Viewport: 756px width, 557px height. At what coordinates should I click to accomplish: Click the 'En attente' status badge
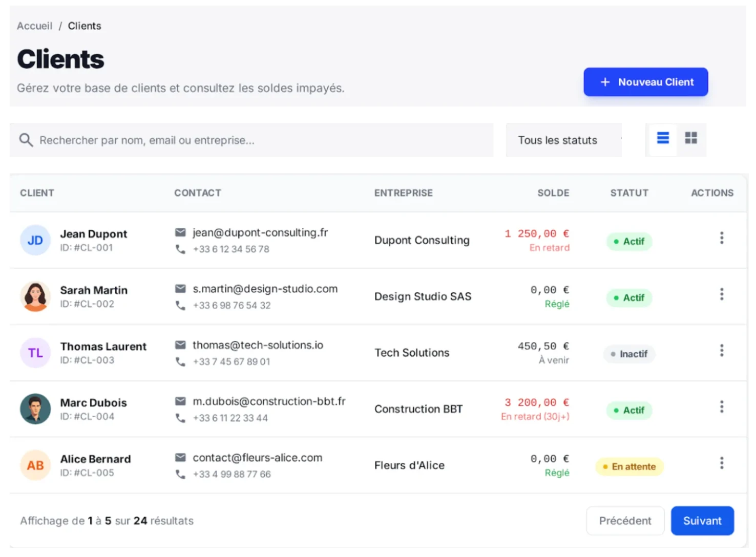(x=629, y=466)
